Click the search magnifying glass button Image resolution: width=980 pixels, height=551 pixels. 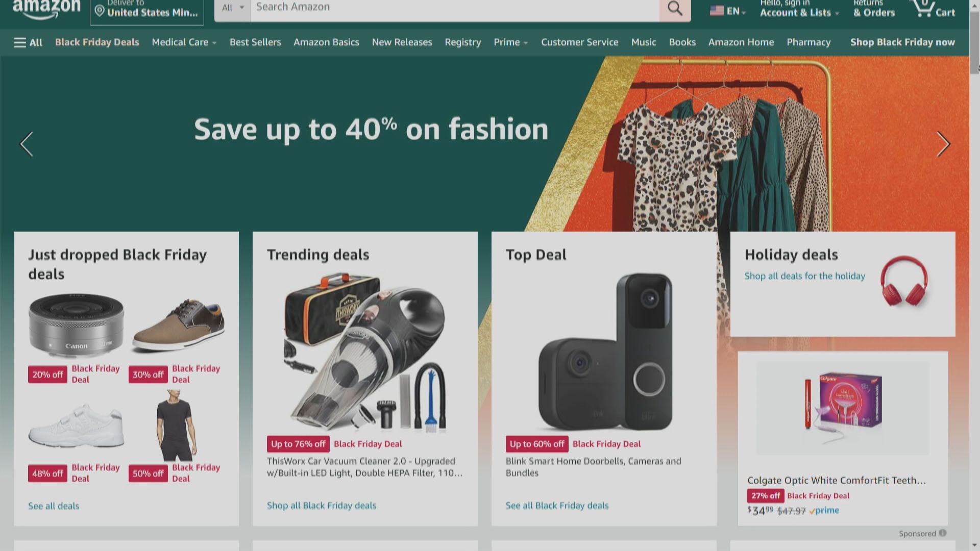(x=675, y=9)
